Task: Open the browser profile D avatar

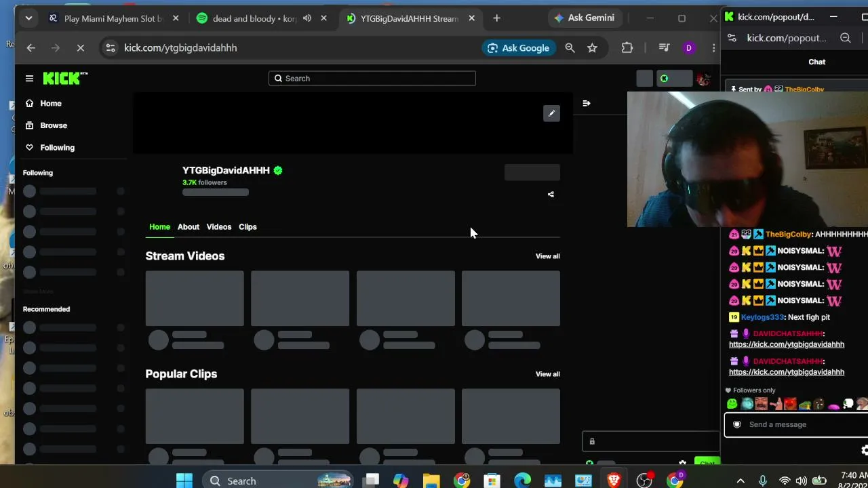Action: (x=689, y=47)
